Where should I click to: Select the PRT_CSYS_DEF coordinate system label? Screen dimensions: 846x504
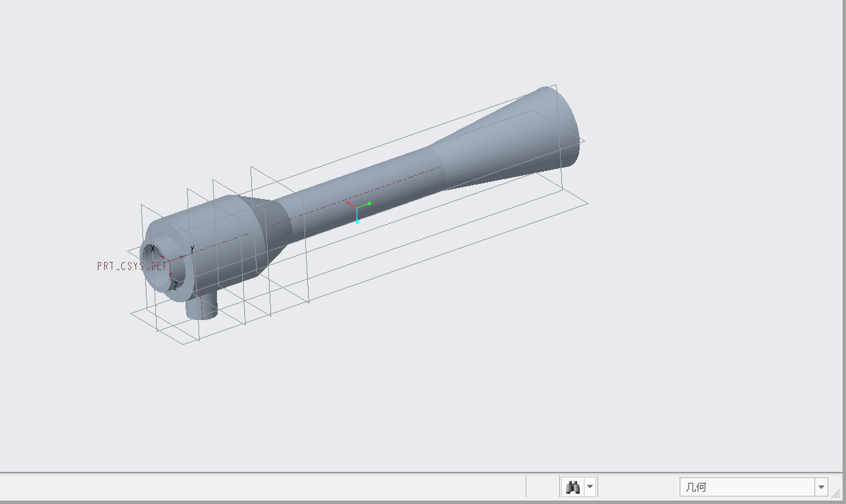point(132,266)
